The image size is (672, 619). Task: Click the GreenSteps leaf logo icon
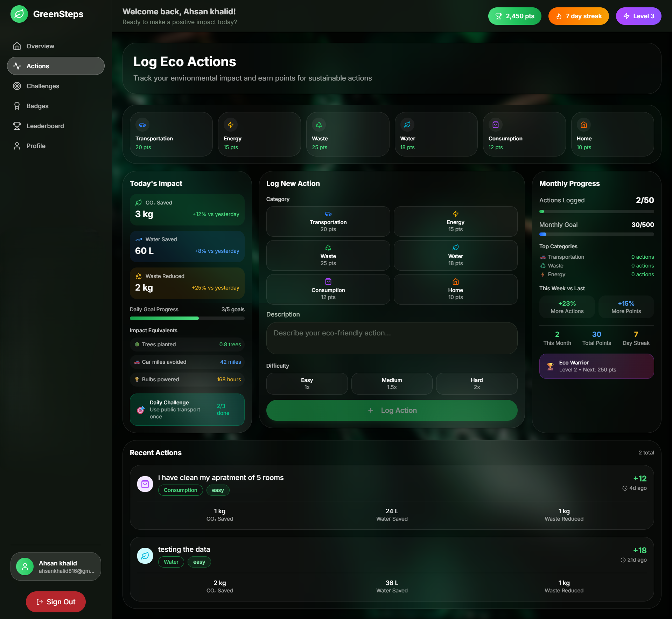click(19, 14)
